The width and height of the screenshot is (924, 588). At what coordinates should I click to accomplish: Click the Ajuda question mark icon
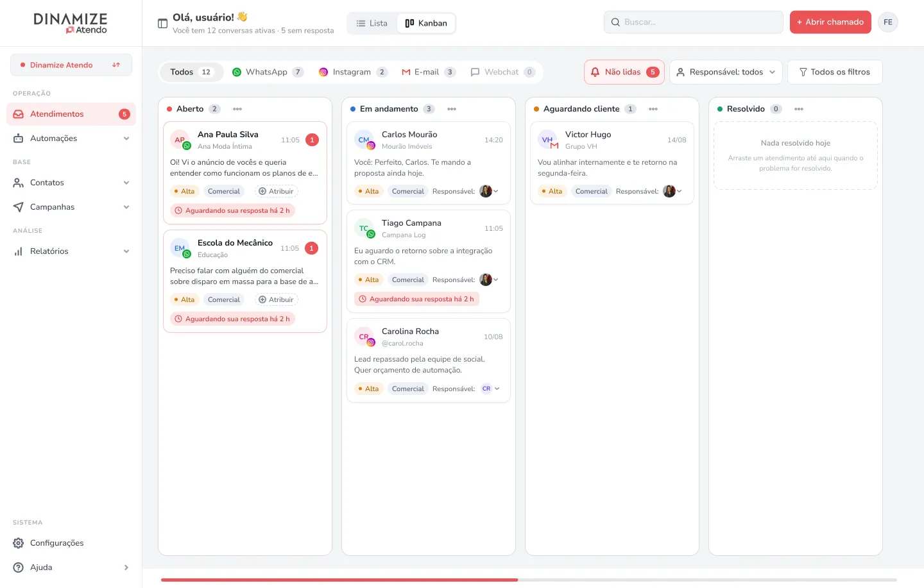[x=19, y=567]
